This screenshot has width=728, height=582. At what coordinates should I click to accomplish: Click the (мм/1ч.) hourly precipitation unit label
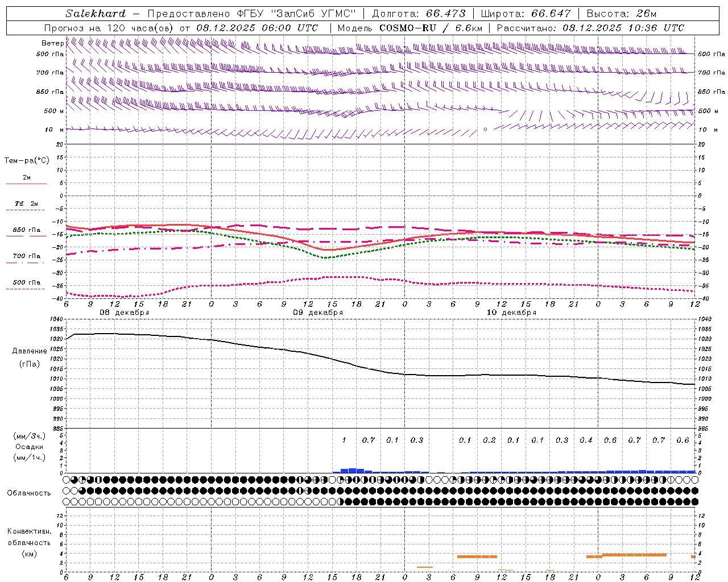pyautogui.click(x=29, y=458)
